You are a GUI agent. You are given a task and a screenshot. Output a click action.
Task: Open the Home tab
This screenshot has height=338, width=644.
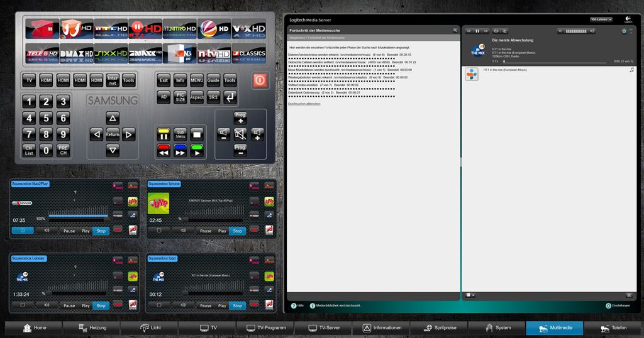click(34, 328)
